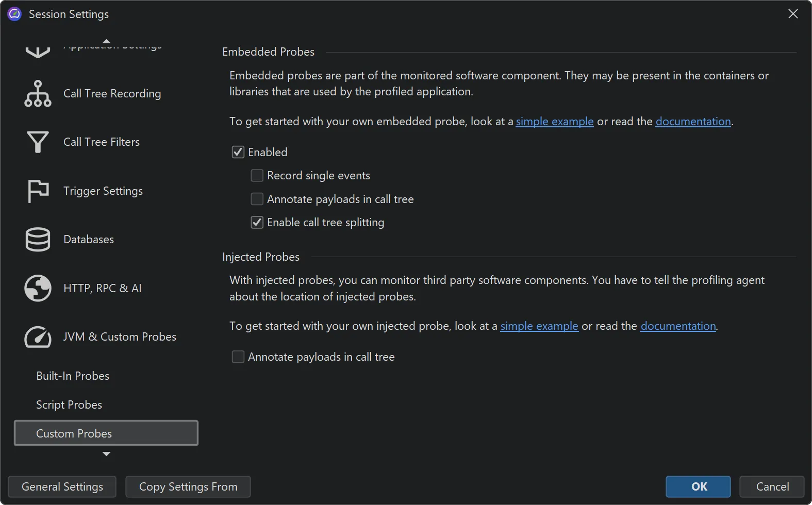812x505 pixels.
Task: Open the injected probes documentation link
Action: click(x=677, y=326)
